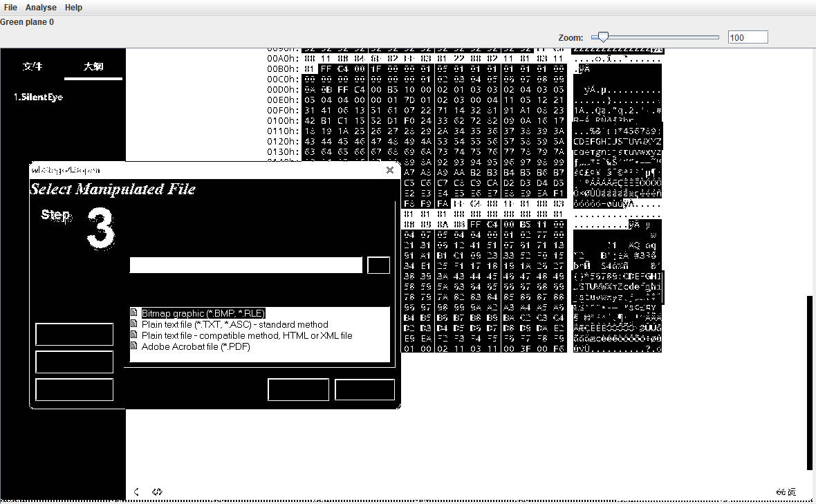Click the small browse button beside path field
The image size is (816, 504).
click(x=378, y=265)
